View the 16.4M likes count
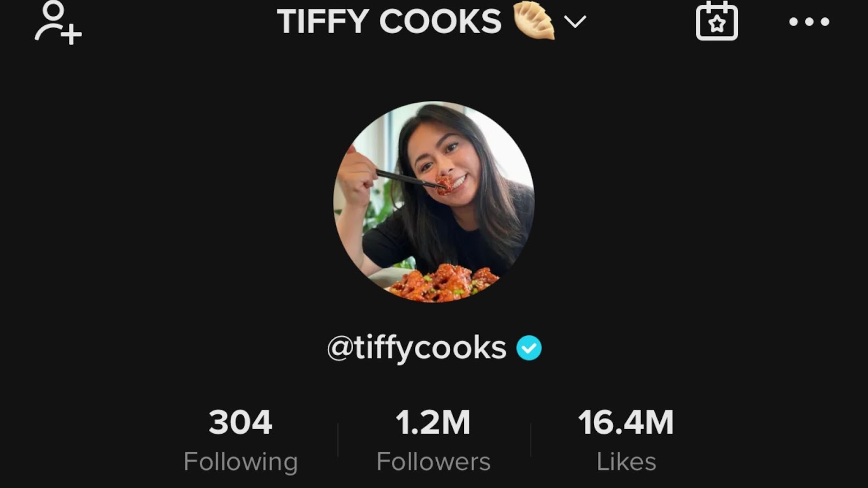The image size is (868, 488). click(x=626, y=422)
